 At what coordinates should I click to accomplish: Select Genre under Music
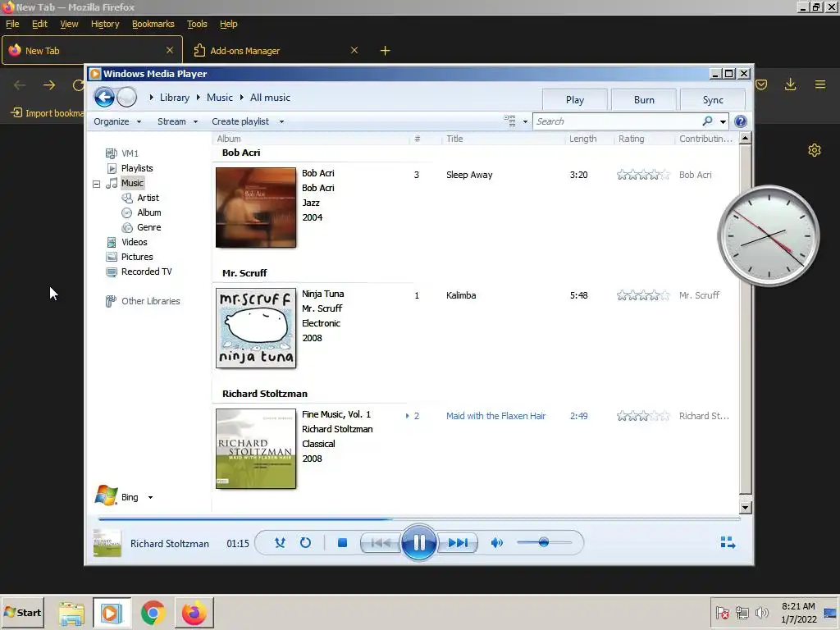(x=141, y=227)
